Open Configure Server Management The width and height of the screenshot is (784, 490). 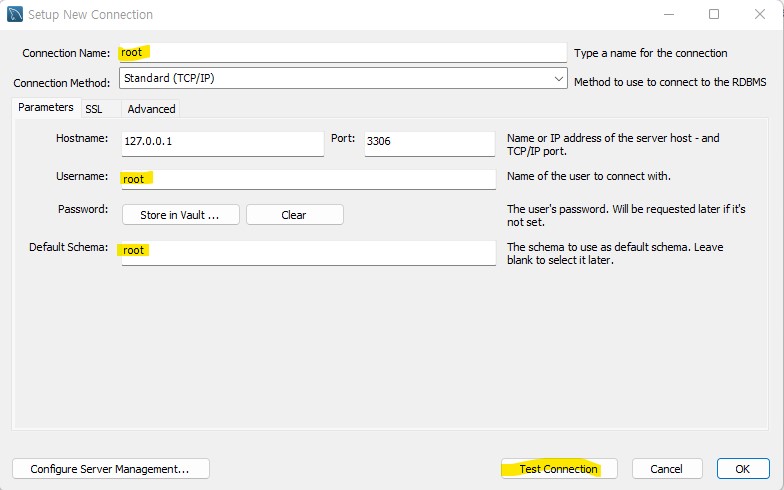[x=110, y=469]
